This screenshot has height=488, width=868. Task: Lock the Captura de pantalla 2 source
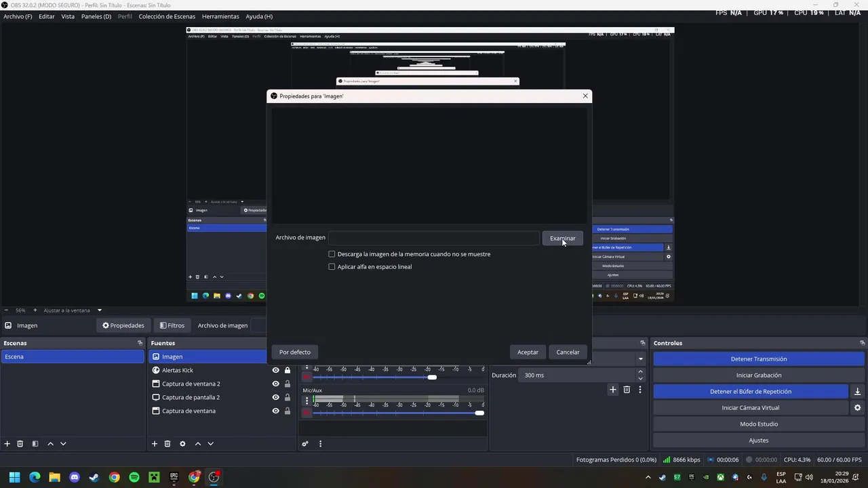tap(288, 397)
